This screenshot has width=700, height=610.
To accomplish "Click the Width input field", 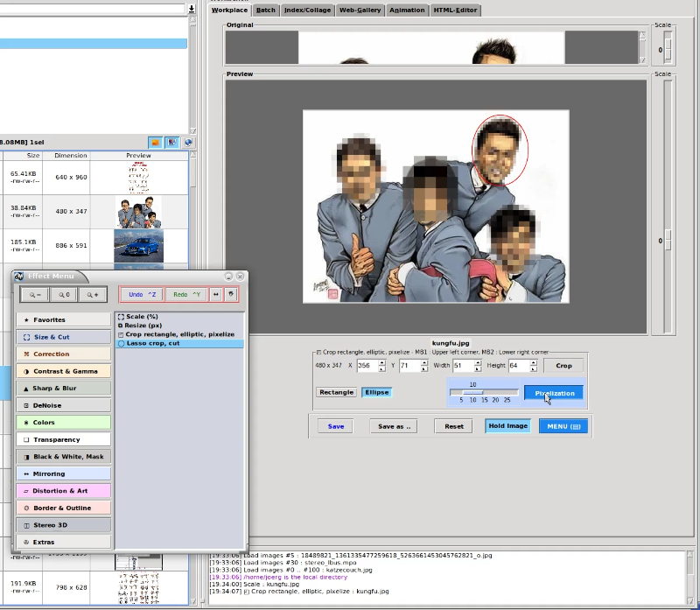I will click(464, 366).
